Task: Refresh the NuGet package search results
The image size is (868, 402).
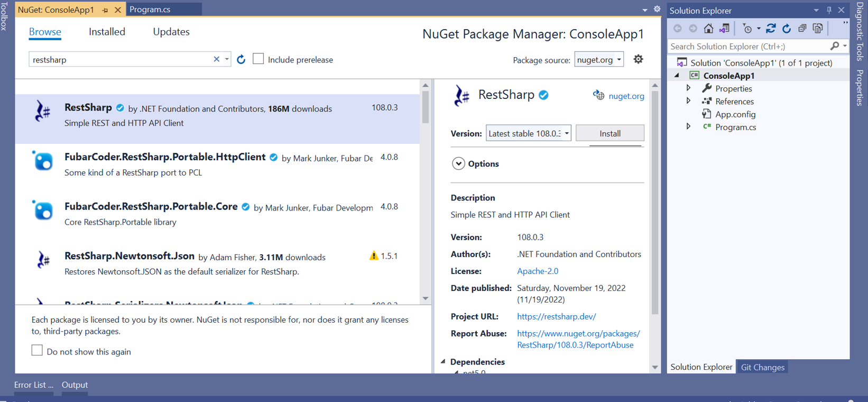Action: click(x=241, y=60)
